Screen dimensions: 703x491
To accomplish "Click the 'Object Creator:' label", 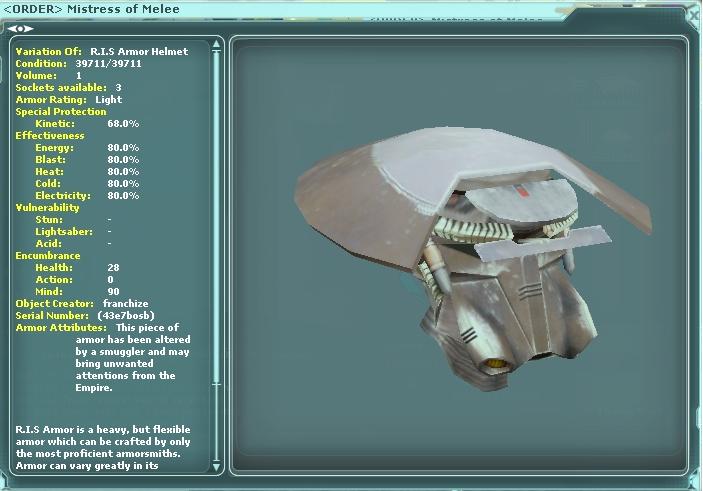I will pos(55,304).
